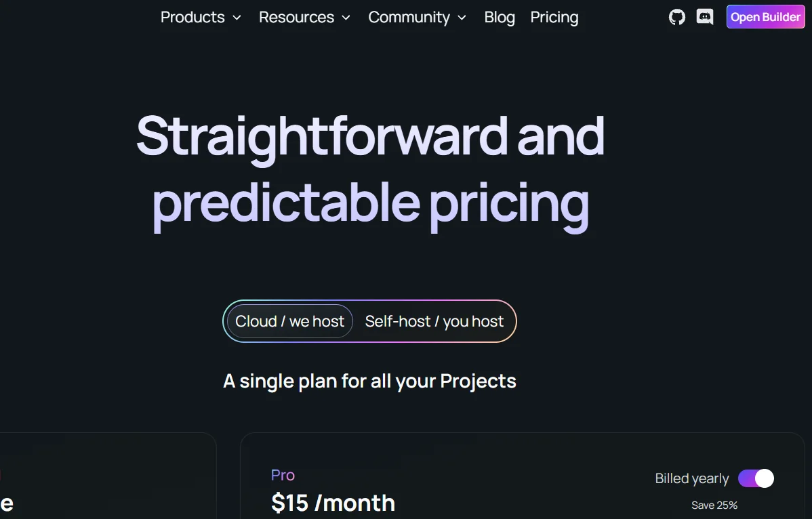The image size is (812, 519).
Task: Click the chevron beside Products
Action: pos(237,18)
